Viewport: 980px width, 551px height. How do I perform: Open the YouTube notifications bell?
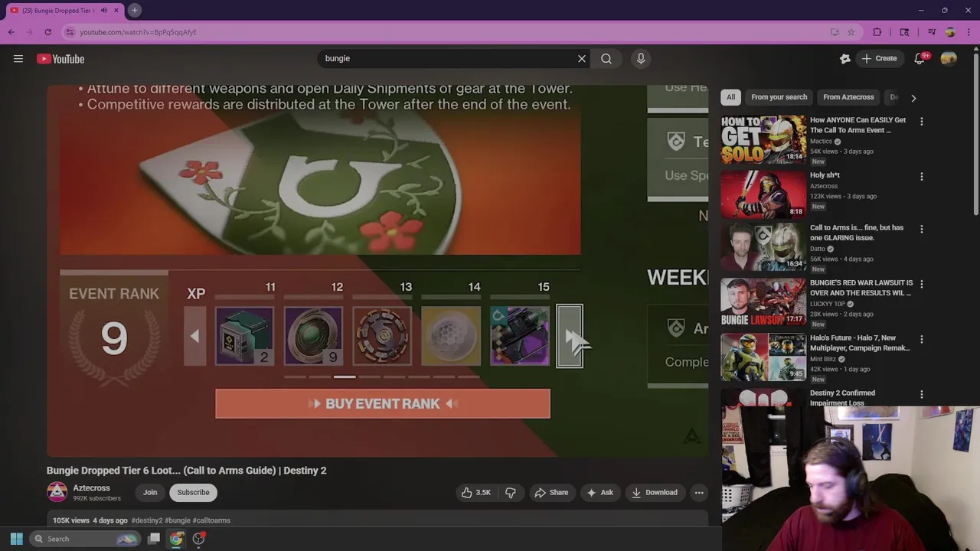coord(920,59)
